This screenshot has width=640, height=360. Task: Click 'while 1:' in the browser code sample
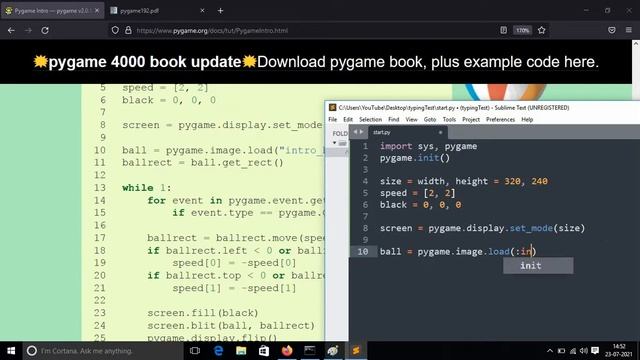147,188
